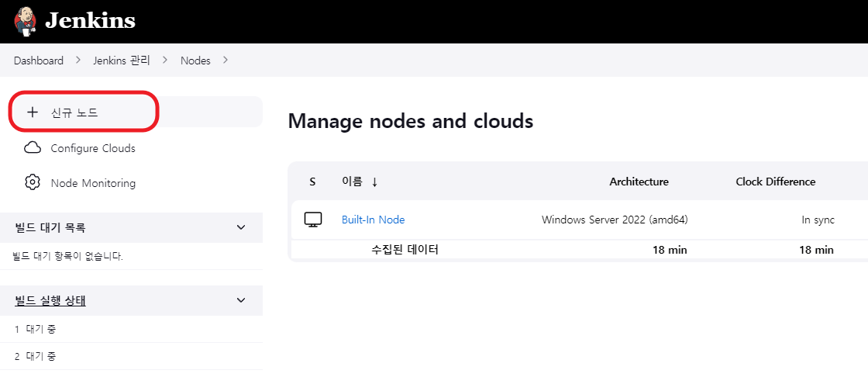Select executor '2 대기 중' row
868x391 pixels.
(131, 356)
